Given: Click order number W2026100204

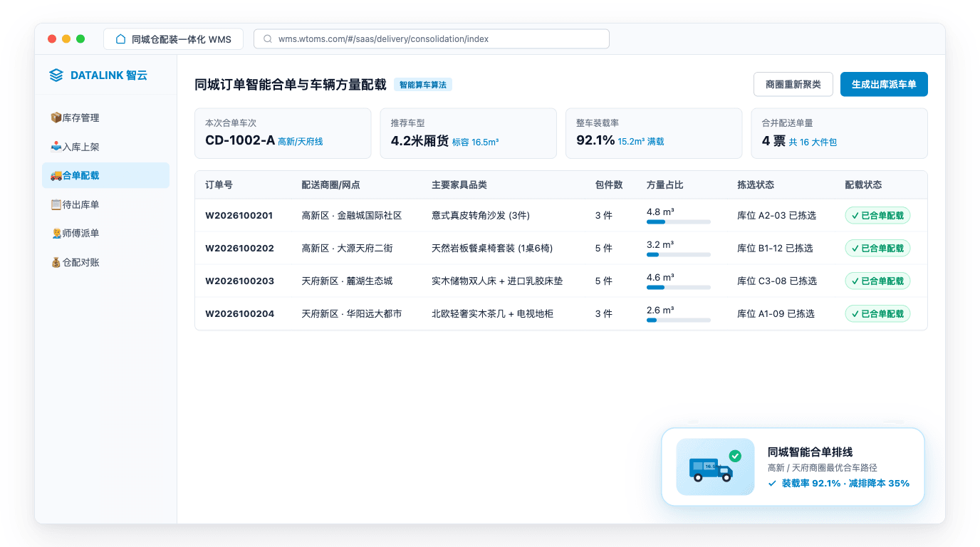Looking at the screenshot, I should coord(239,313).
